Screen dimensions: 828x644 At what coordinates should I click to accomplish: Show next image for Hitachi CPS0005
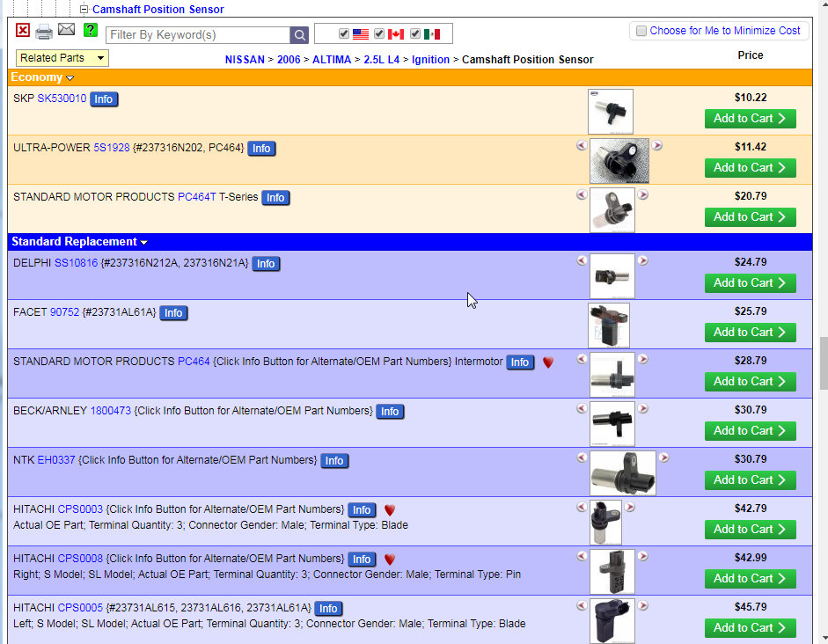(x=642, y=605)
